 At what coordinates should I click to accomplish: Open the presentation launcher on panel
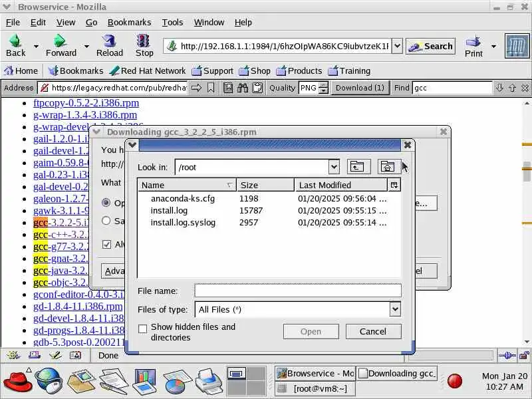tap(145, 381)
